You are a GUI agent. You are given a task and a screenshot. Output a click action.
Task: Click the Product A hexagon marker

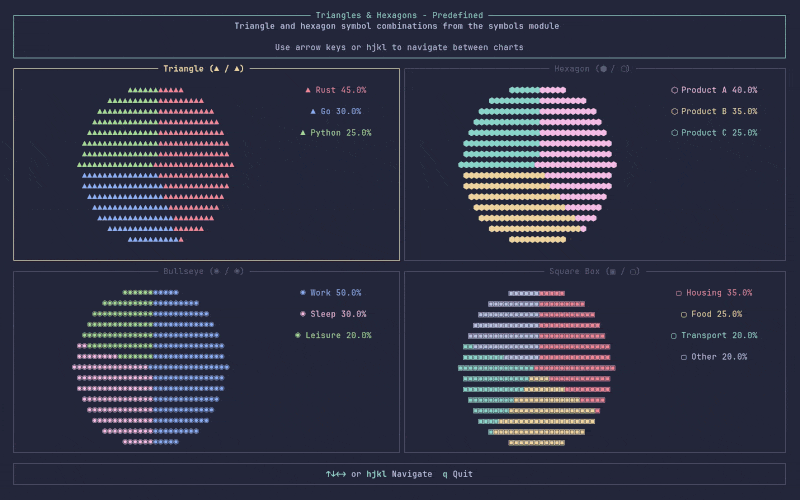pos(674,90)
